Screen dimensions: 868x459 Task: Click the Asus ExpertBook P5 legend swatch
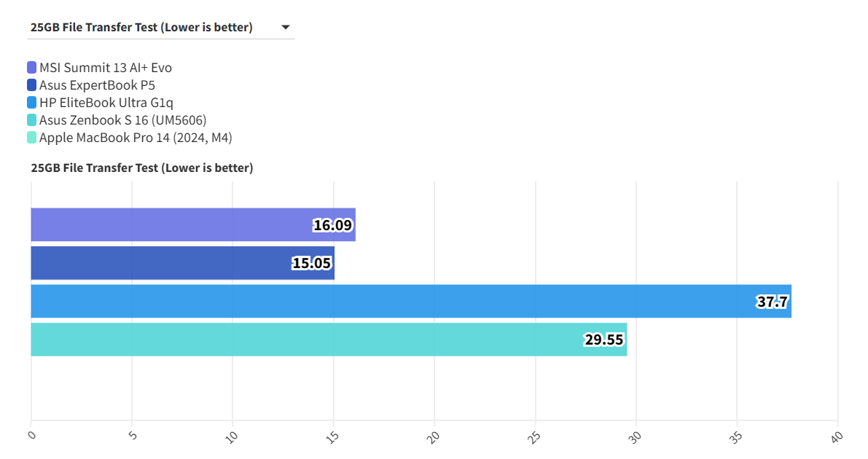pyautogui.click(x=32, y=85)
